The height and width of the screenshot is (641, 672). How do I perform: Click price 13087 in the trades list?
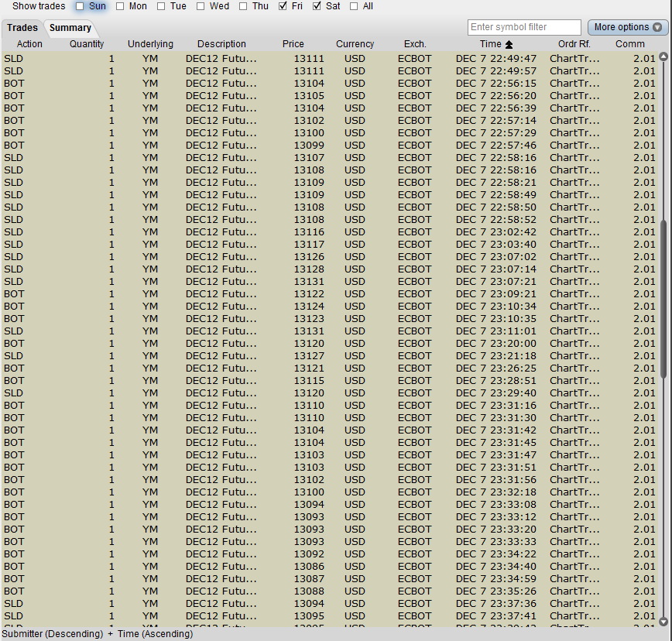[x=309, y=579]
